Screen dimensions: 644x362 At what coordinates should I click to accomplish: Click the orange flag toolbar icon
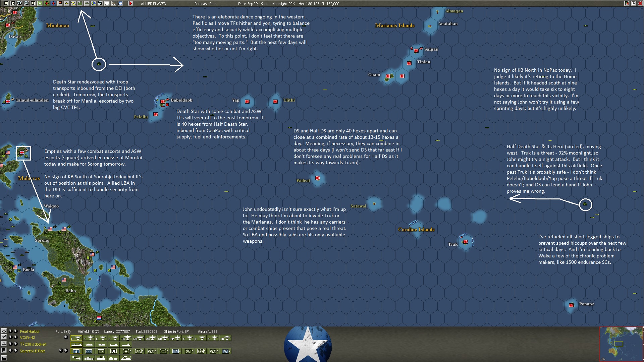point(60,3)
